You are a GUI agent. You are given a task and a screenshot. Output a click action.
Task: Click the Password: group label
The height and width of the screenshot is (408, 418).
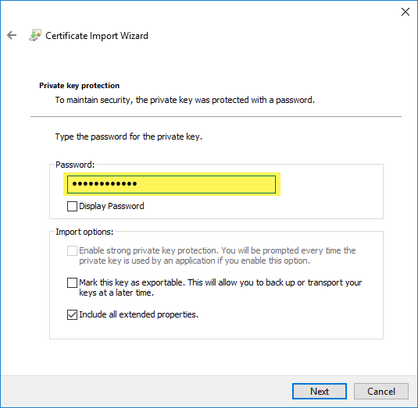[75, 165]
